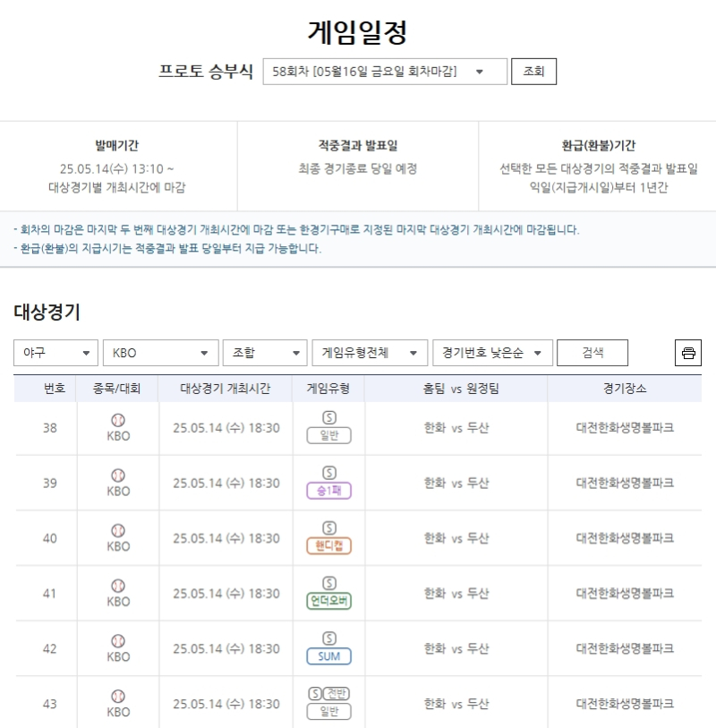Click the 언더오버 game type badge

tap(328, 602)
